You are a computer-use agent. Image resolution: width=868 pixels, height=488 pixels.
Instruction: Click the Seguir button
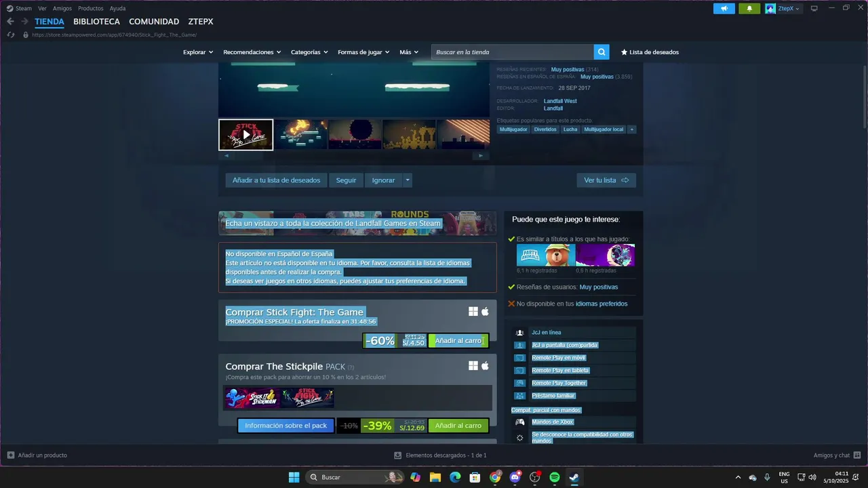(x=346, y=180)
